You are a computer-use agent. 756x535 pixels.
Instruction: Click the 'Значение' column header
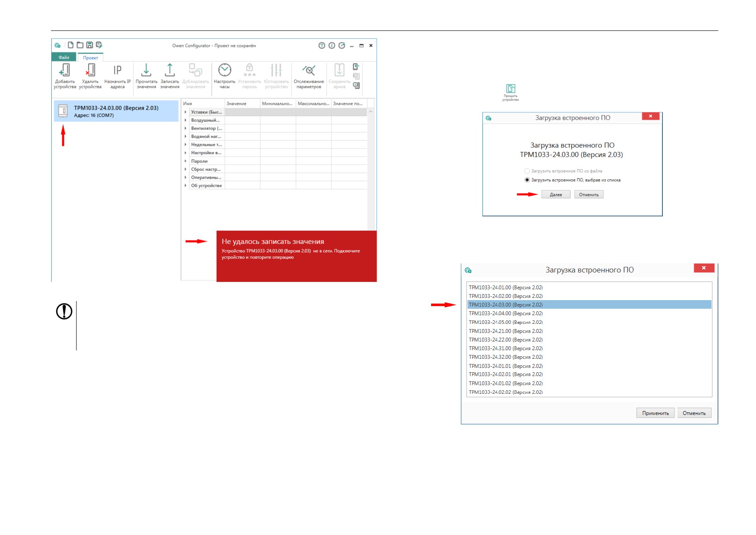click(x=243, y=104)
